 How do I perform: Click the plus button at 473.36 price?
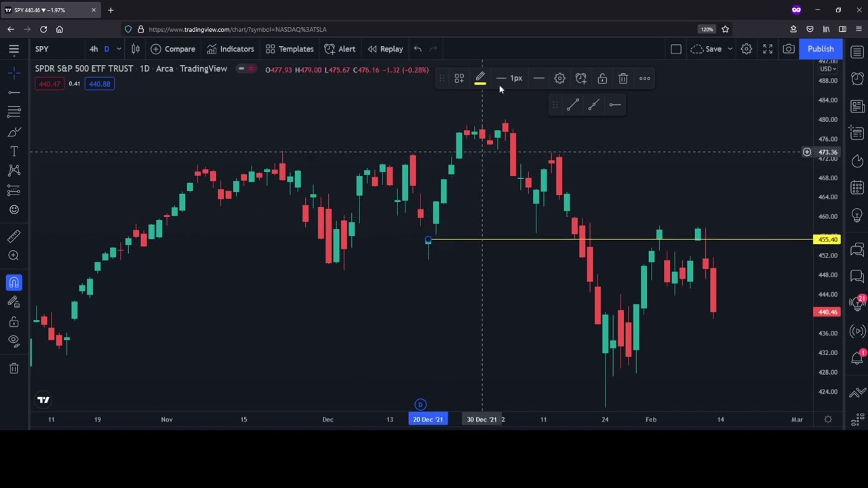click(x=807, y=152)
